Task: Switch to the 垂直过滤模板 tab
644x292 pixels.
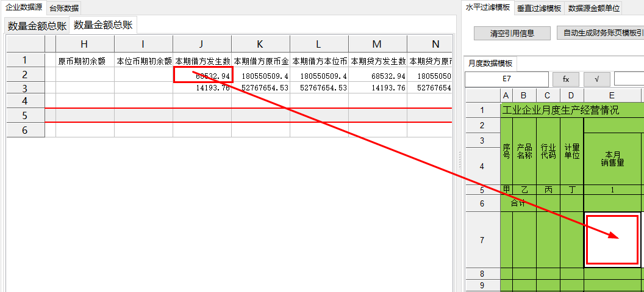Action: point(539,8)
